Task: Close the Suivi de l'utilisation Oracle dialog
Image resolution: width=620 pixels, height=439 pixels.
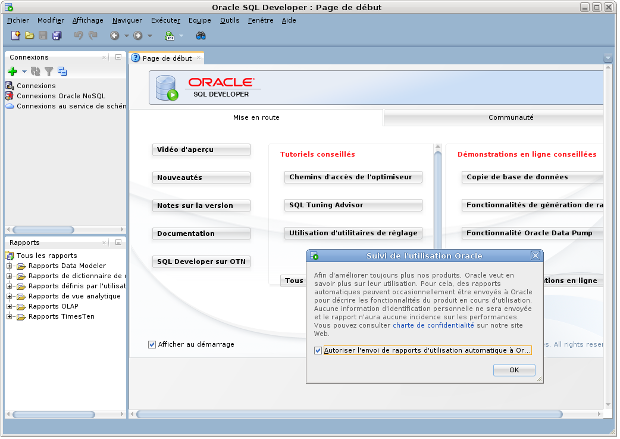Action: click(535, 256)
